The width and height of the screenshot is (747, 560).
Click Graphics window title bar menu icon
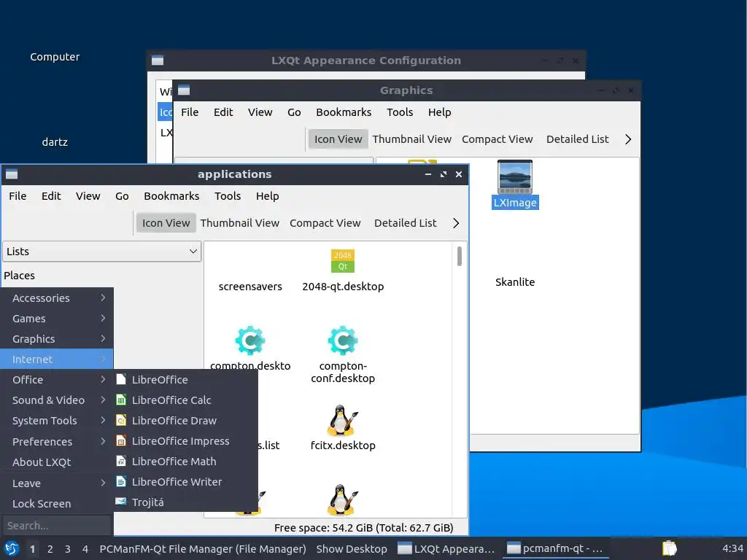184,90
